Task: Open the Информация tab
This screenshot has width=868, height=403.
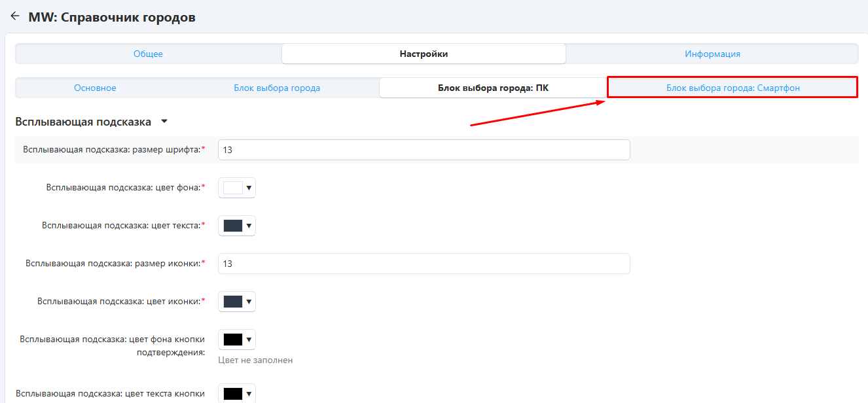Action: (712, 54)
